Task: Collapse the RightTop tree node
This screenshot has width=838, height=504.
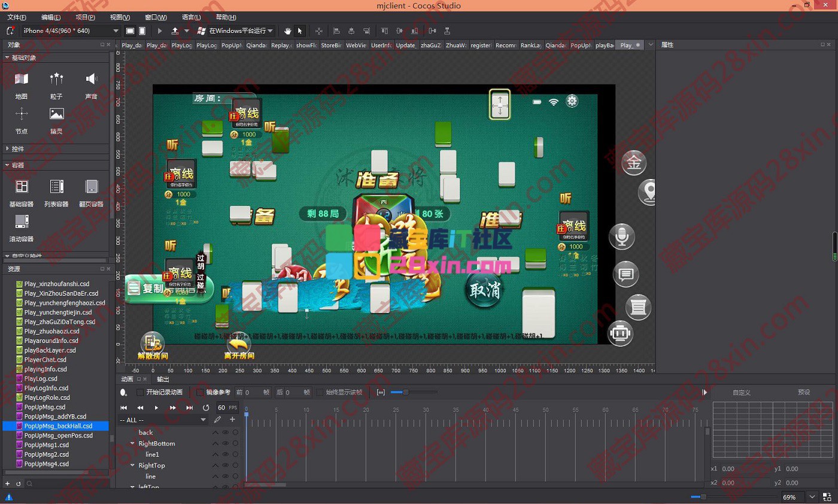Action: pos(133,465)
